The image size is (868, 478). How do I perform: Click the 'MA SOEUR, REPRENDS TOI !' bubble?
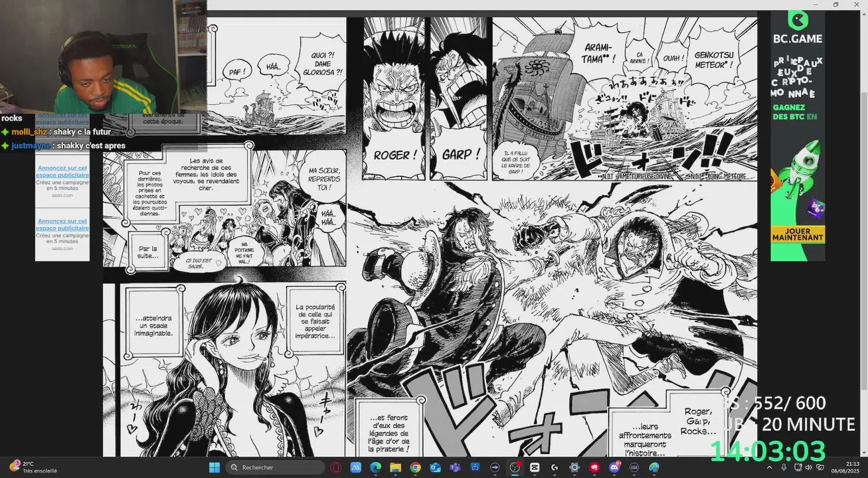tap(323, 179)
